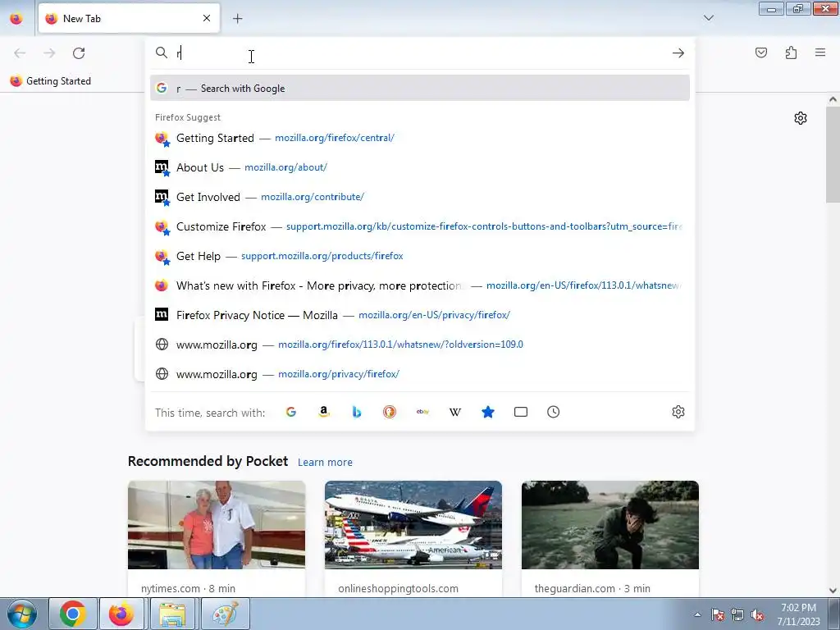Click the page vertical scrollbar thumb
This screenshot has width=840, height=630.
click(x=833, y=154)
